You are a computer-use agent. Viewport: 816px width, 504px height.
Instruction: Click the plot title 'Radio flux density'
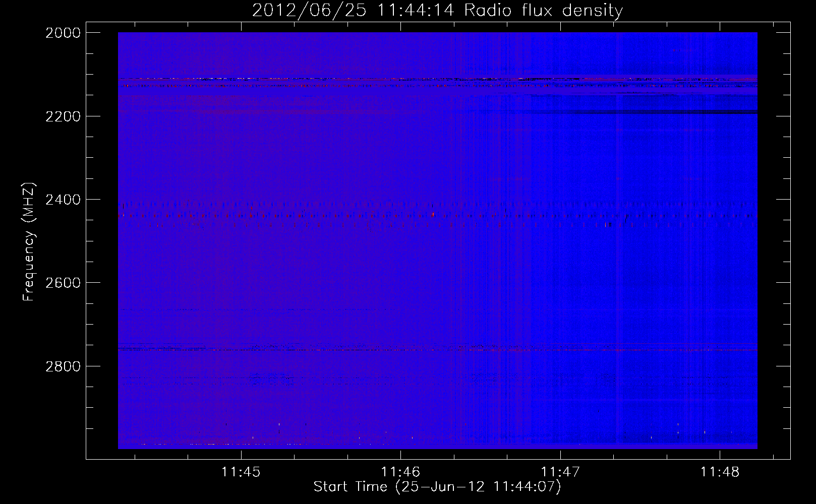point(544,10)
